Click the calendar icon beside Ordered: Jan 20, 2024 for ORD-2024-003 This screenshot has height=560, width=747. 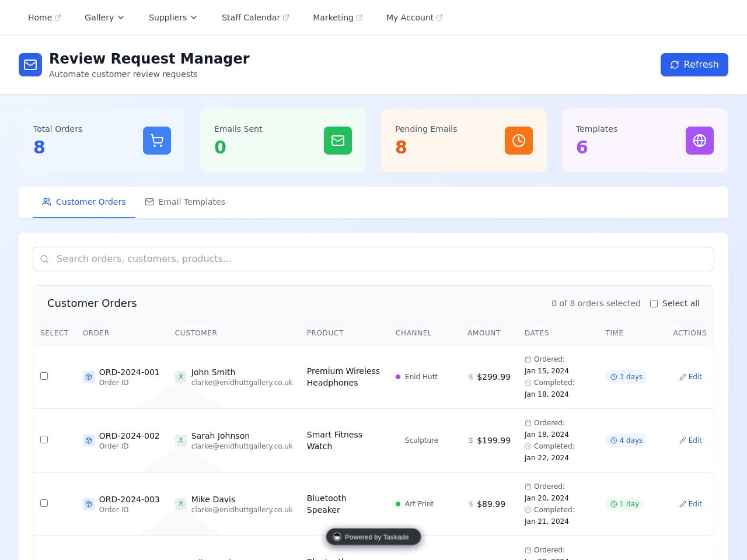pyautogui.click(x=528, y=487)
